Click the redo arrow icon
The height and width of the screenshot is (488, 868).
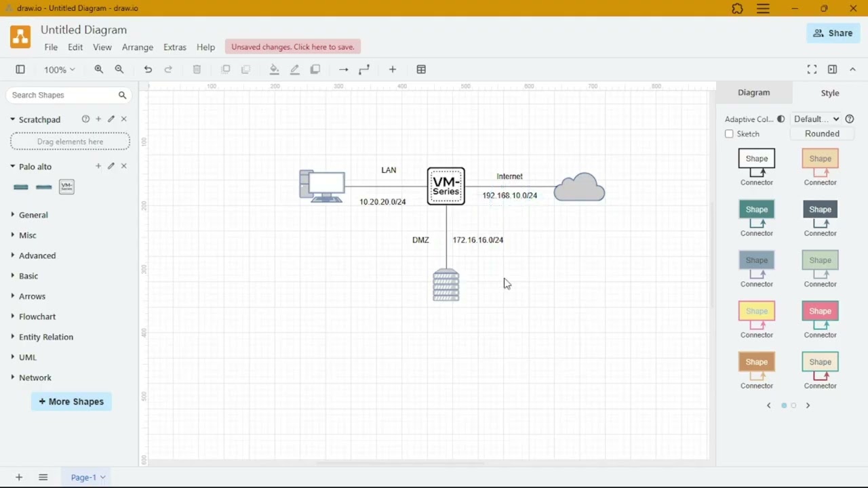(168, 69)
